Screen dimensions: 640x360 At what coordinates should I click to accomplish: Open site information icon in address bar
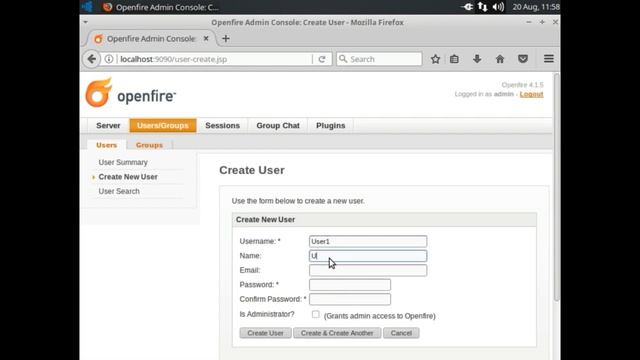coord(109,59)
